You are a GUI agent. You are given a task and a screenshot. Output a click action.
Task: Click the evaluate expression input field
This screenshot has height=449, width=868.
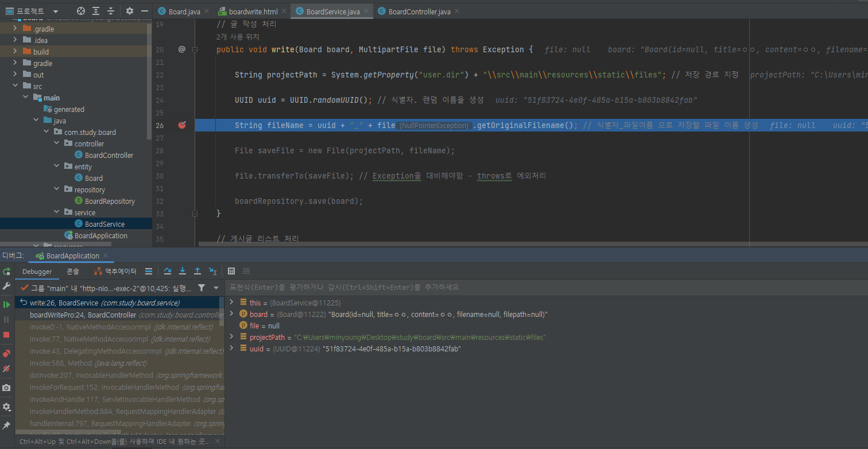coord(545,287)
